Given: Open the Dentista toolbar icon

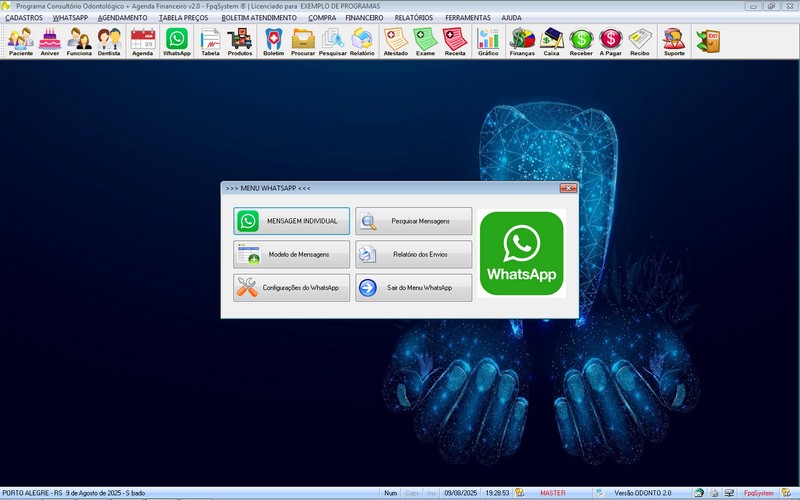Looking at the screenshot, I should tap(110, 41).
